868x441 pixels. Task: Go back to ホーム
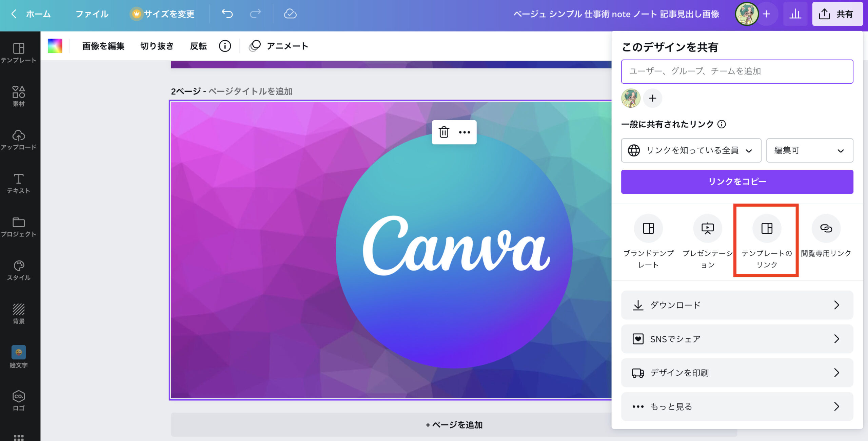(31, 14)
